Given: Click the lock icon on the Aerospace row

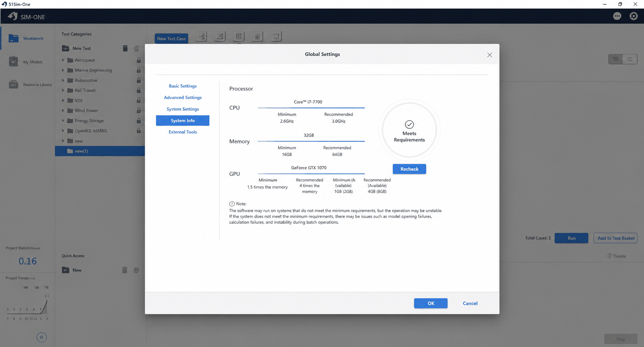Looking at the screenshot, I should point(139,60).
